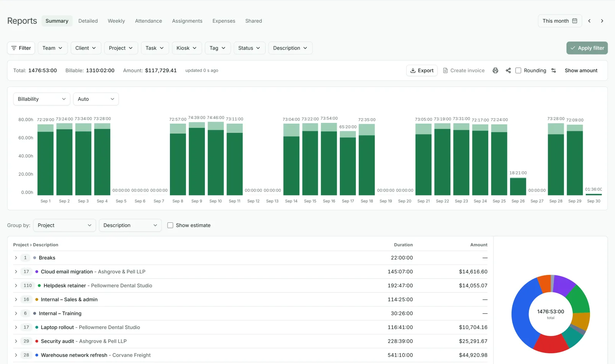Click Export with download icon
The width and height of the screenshot is (615, 364).
(x=422, y=71)
